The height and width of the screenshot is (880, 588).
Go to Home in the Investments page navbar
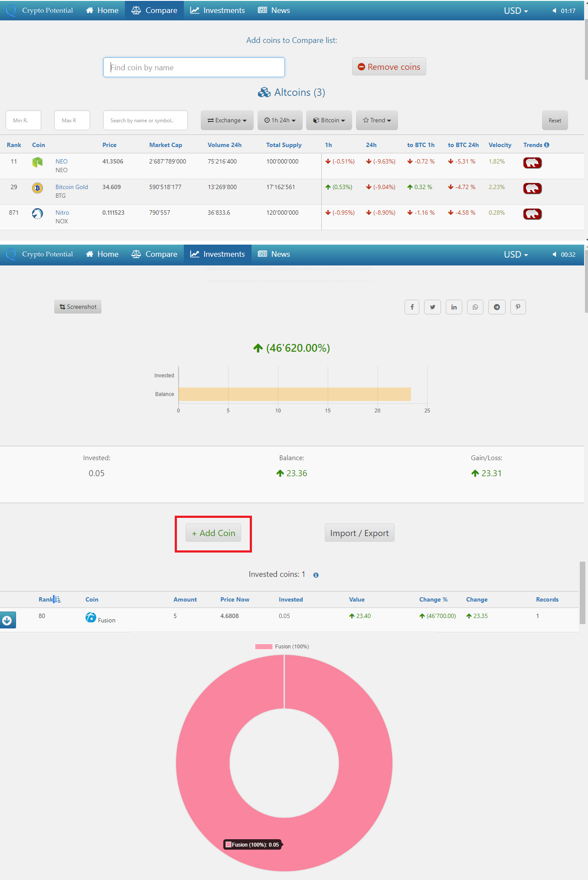click(102, 254)
